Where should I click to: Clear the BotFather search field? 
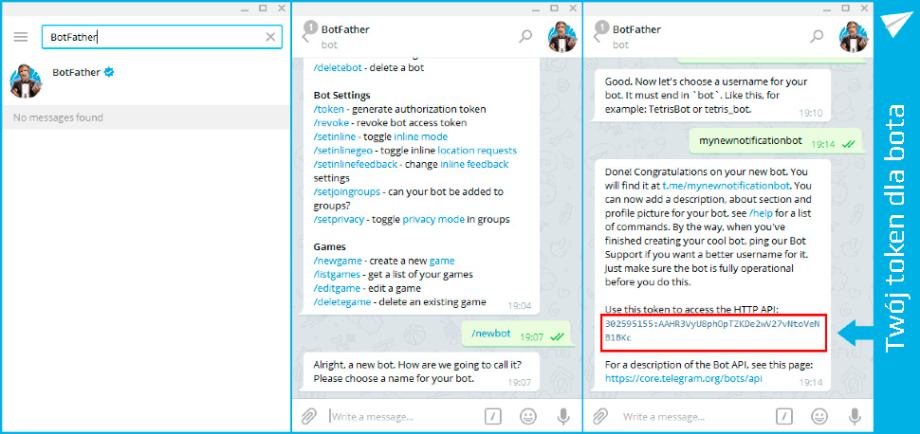click(x=270, y=37)
